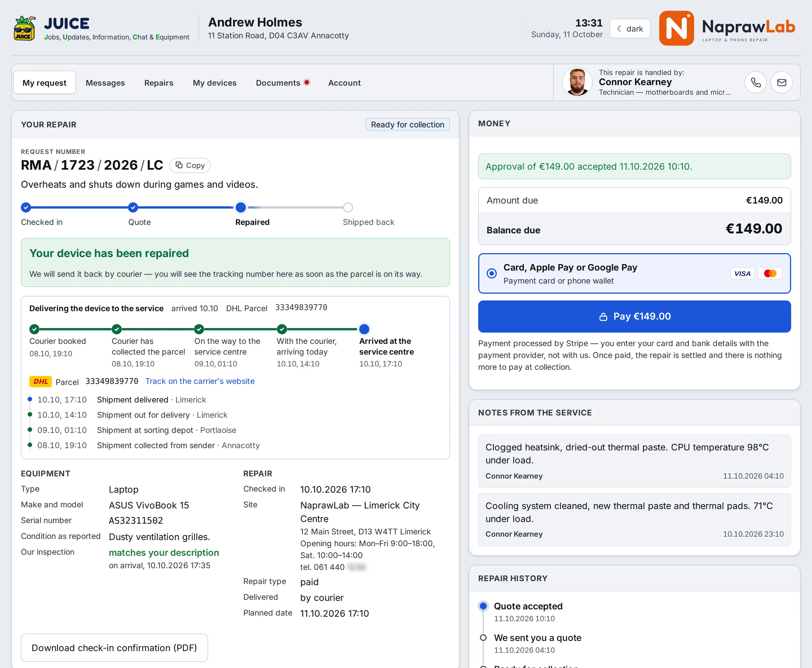Click the Shipment collected from sender event
The image size is (812, 668).
(178, 446)
